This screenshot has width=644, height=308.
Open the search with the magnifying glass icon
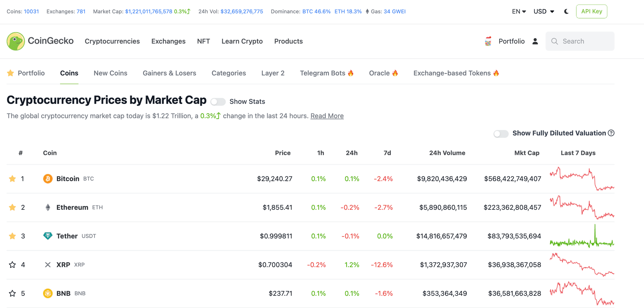click(x=555, y=41)
